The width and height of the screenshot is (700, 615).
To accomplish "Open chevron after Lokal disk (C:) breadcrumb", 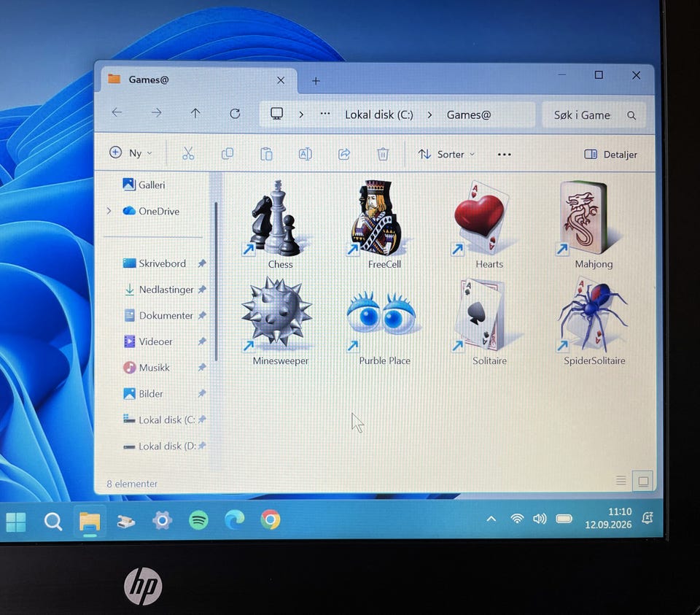I will pos(429,115).
